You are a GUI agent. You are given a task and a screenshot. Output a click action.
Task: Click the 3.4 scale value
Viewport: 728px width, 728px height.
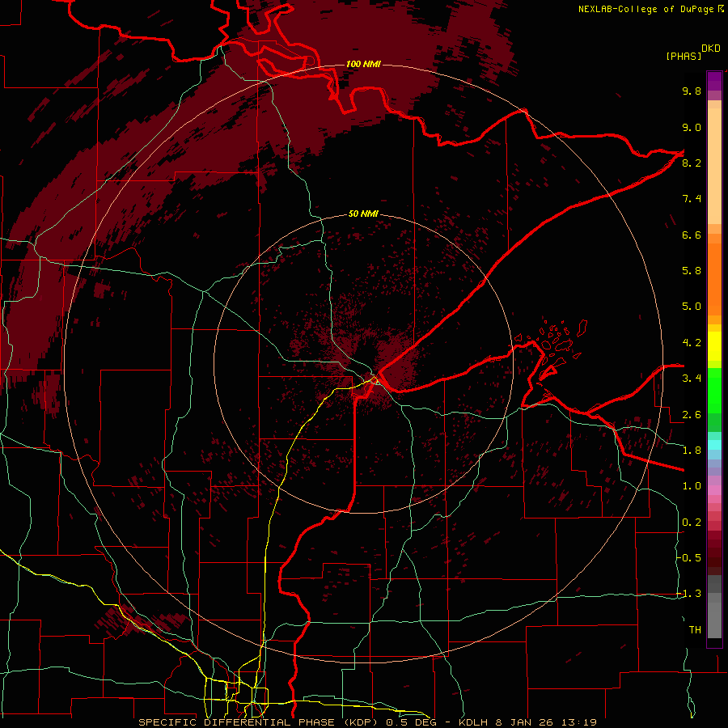click(692, 379)
